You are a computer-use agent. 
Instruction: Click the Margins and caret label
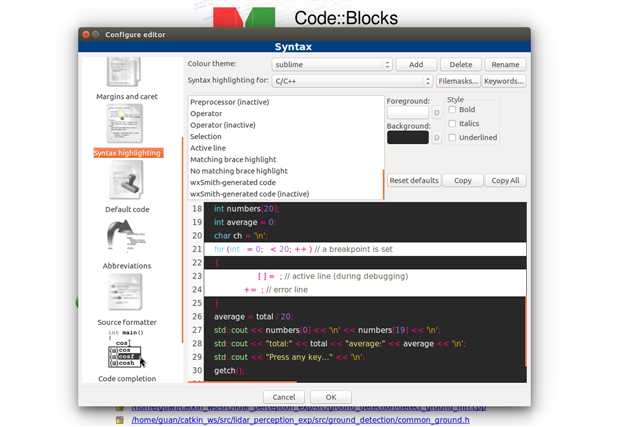click(127, 96)
